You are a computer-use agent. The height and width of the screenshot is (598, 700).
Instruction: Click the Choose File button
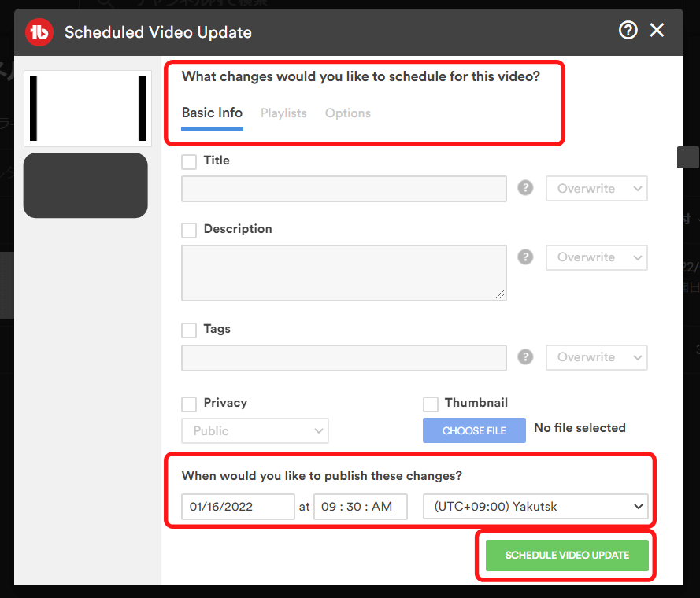coord(474,431)
